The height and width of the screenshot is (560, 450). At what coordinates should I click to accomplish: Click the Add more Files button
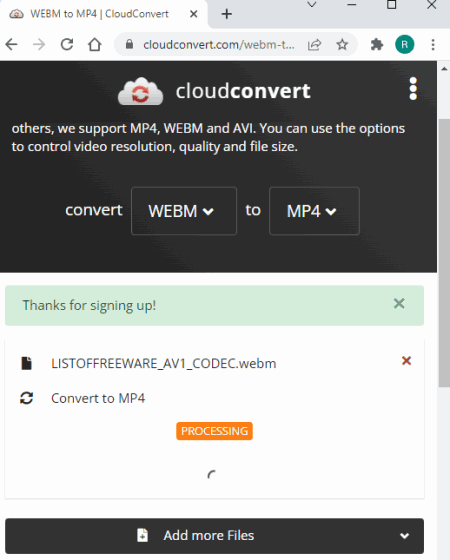214,536
